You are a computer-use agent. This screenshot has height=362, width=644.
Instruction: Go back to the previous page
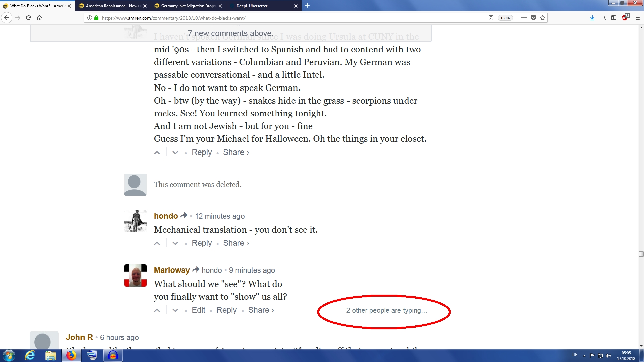point(7,18)
